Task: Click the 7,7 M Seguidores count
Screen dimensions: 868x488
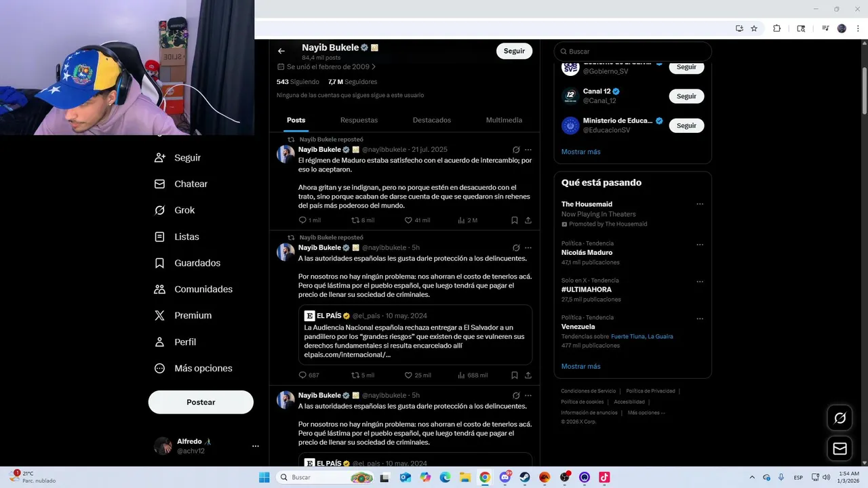Action: click(353, 82)
